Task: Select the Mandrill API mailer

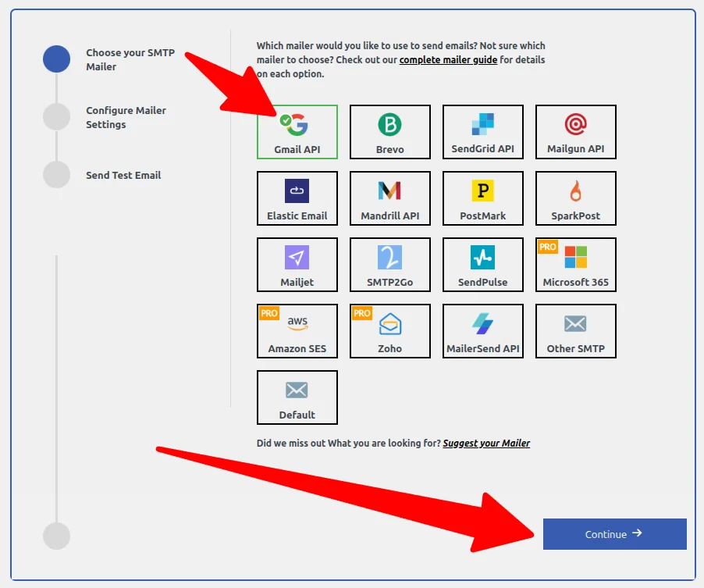Action: coord(389,198)
